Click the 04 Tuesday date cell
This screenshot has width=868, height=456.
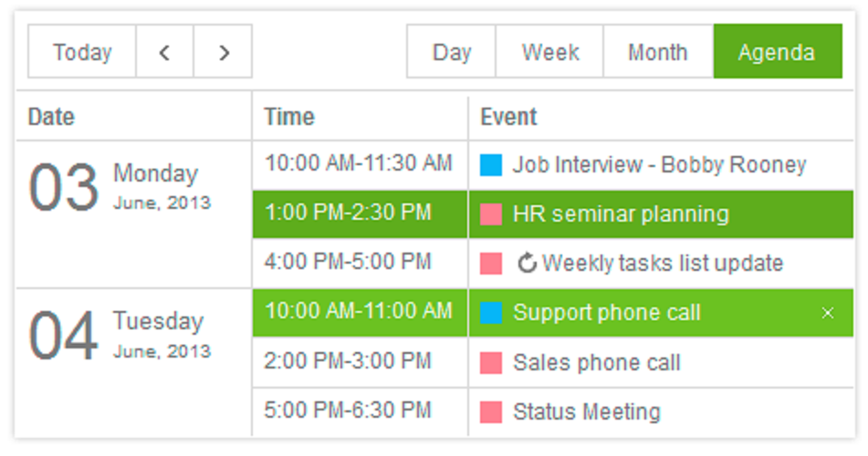[133, 363]
